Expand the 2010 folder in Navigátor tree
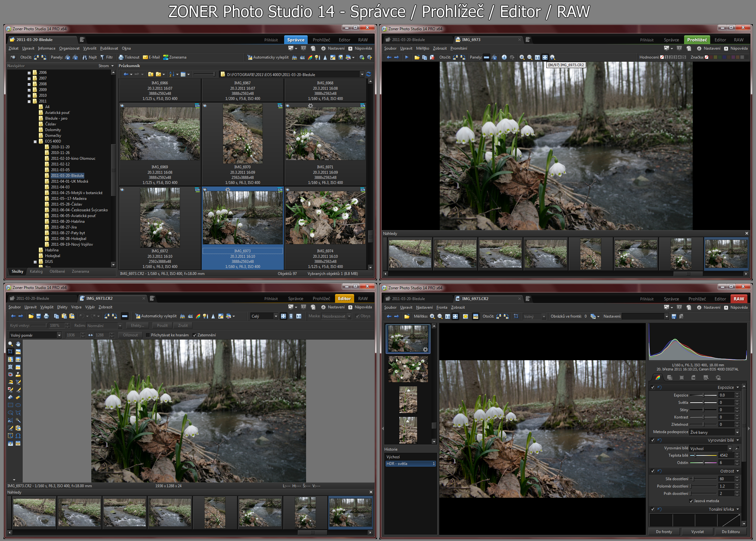Viewport: 756px width, 541px height. [29, 95]
